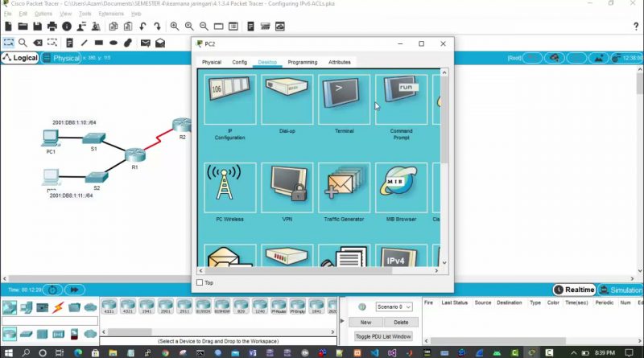Select the Place Note tool
The width and height of the screenshot is (644, 358).
[69, 43]
